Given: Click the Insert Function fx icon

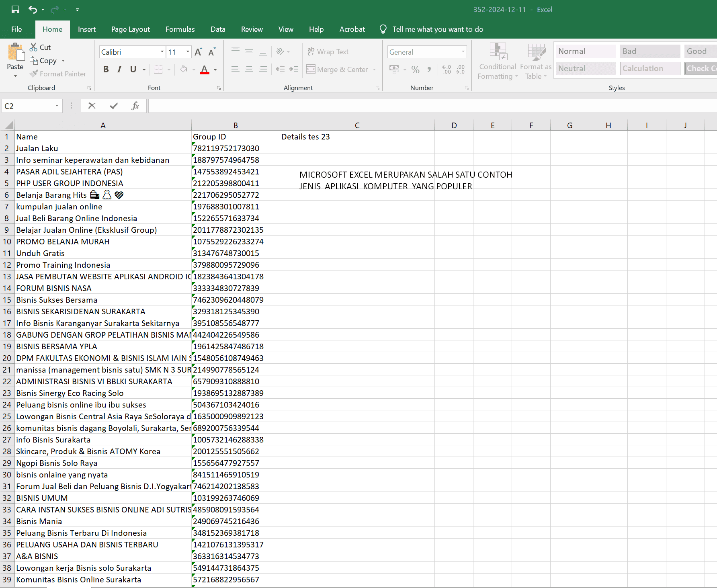Looking at the screenshot, I should pos(135,106).
